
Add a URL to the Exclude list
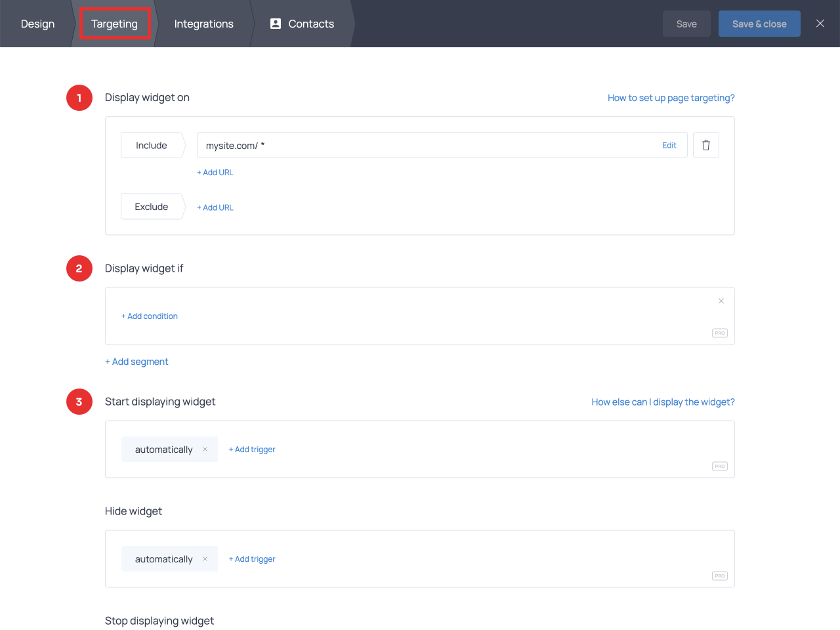point(215,207)
